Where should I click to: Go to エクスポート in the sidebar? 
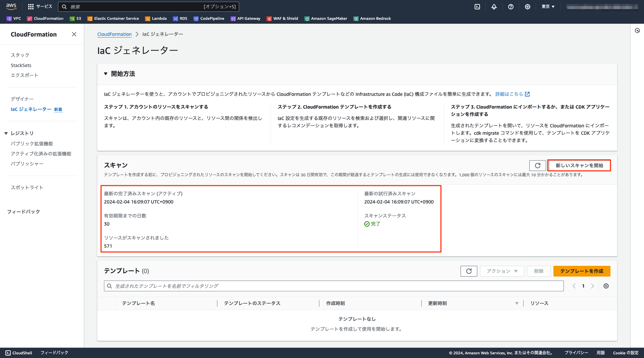[x=24, y=75]
